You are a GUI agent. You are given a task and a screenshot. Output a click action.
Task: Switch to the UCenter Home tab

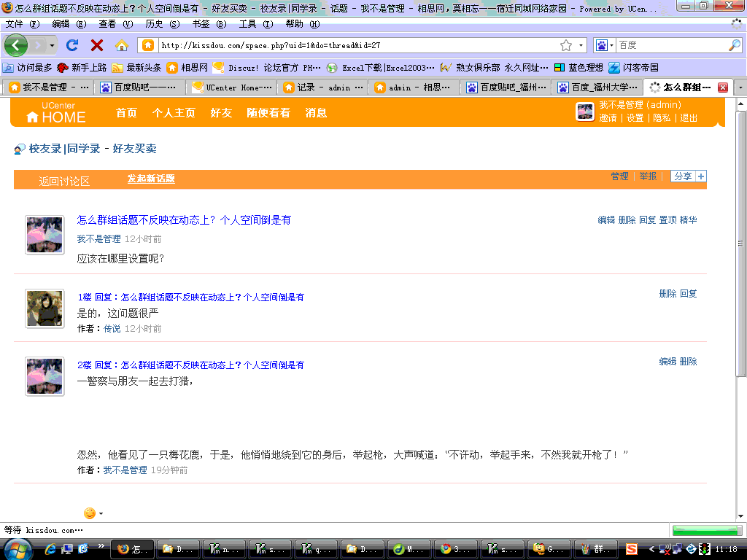[x=231, y=87]
